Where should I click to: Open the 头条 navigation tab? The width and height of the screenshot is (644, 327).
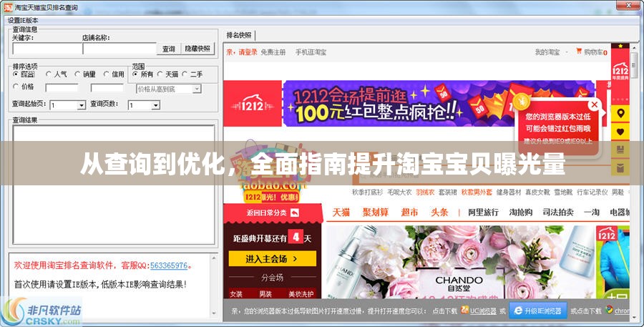coord(439,213)
